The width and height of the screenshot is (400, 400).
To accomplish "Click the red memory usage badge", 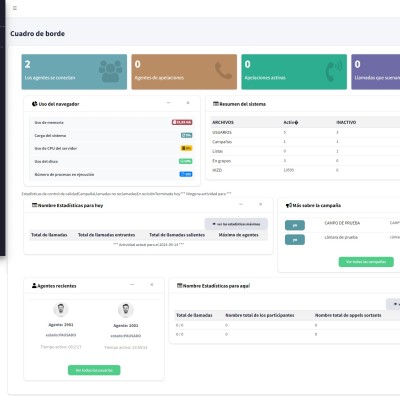I will 182,122.
